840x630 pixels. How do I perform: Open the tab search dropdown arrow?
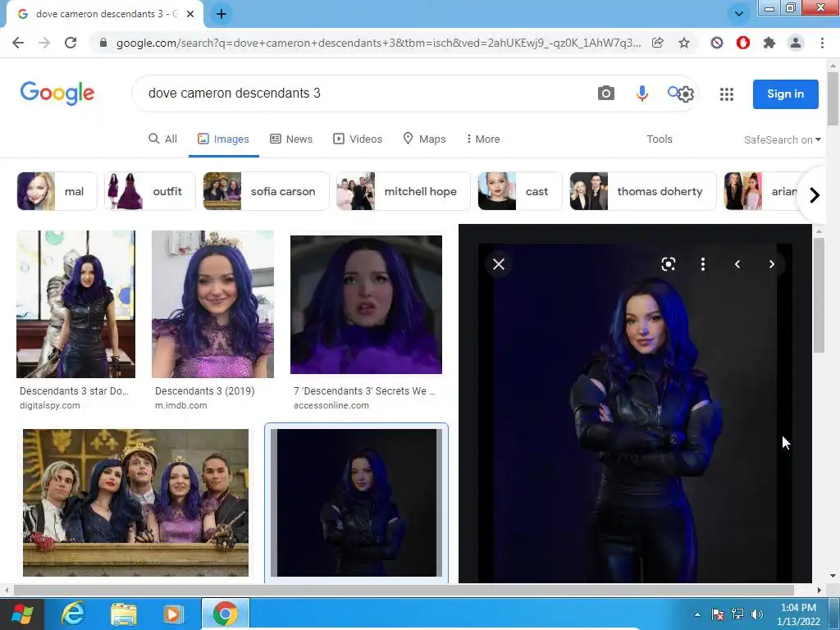click(739, 14)
